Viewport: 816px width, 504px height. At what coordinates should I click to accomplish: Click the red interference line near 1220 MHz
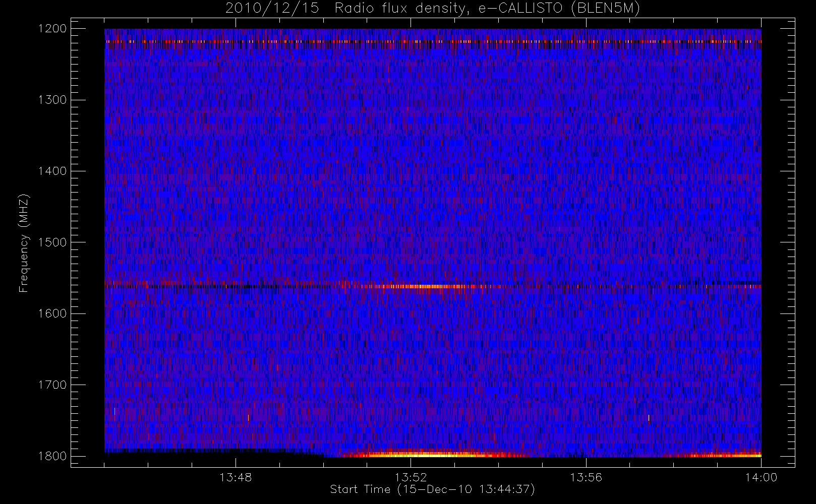click(433, 42)
